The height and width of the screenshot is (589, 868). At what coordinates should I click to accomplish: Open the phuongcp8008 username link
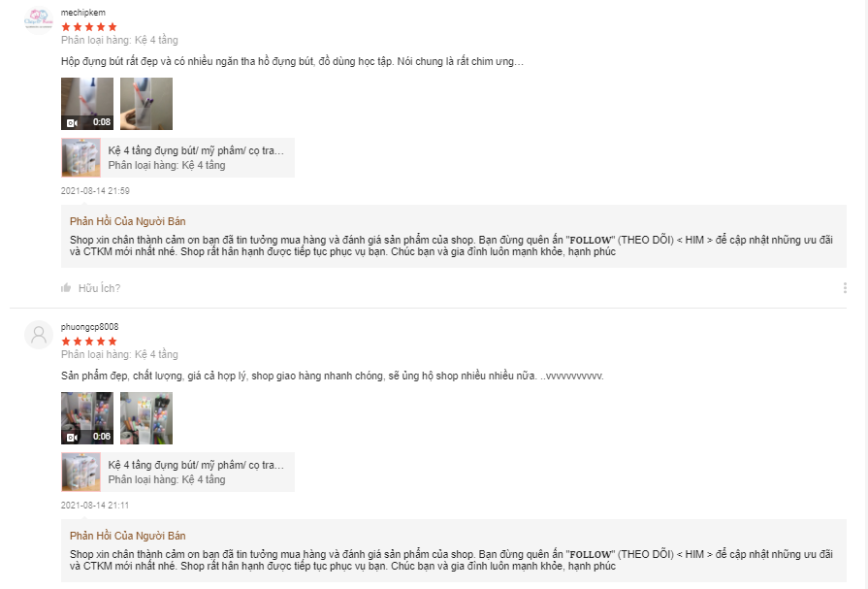[89, 327]
